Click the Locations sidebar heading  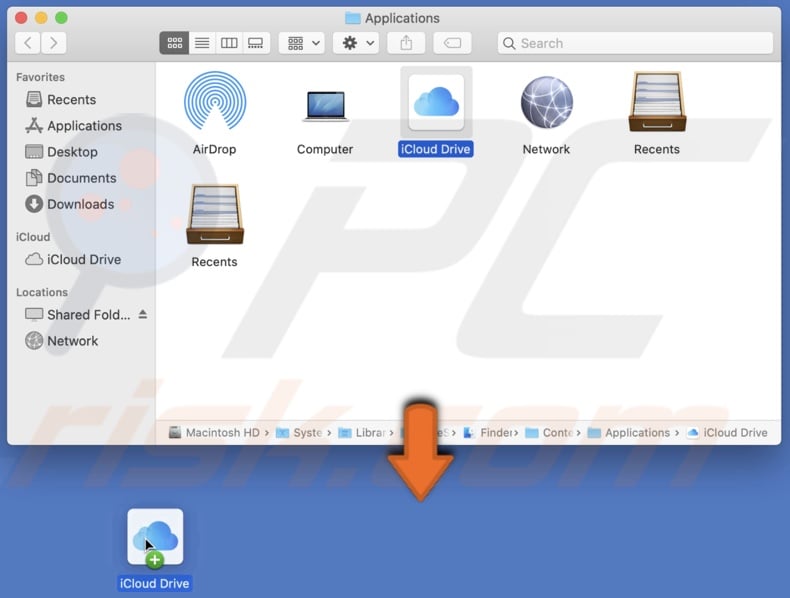pos(42,292)
